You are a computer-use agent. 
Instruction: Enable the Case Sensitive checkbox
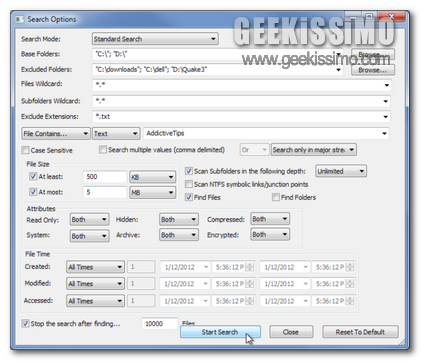(x=25, y=150)
